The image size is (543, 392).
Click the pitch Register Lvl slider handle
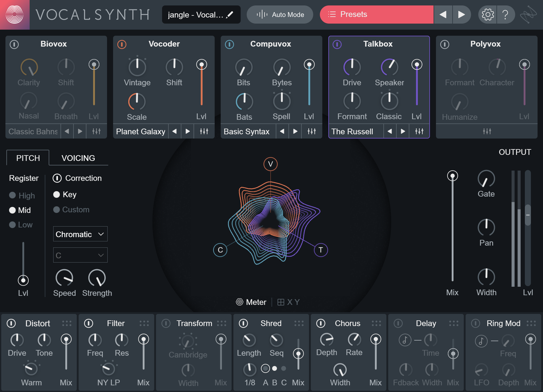point(23,280)
